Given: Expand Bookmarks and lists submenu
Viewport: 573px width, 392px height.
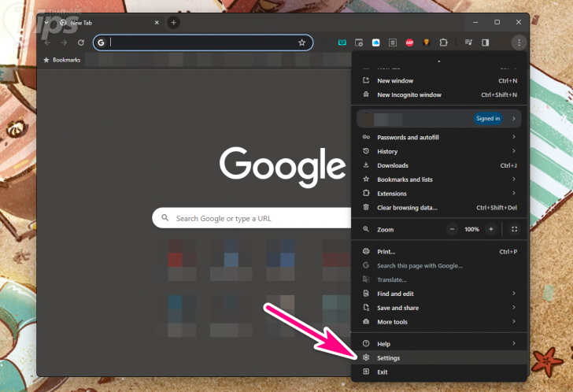Looking at the screenshot, I should pos(440,179).
